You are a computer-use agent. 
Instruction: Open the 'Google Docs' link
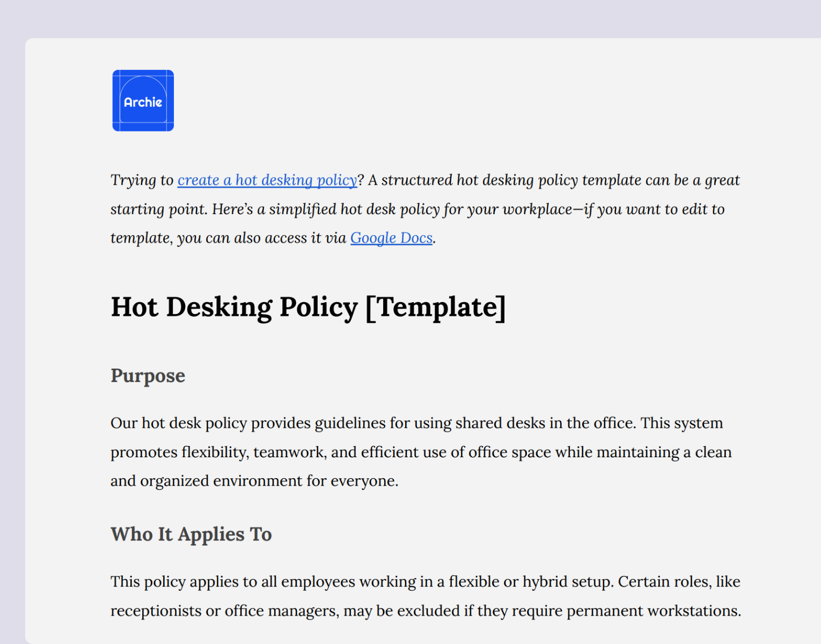[391, 238]
